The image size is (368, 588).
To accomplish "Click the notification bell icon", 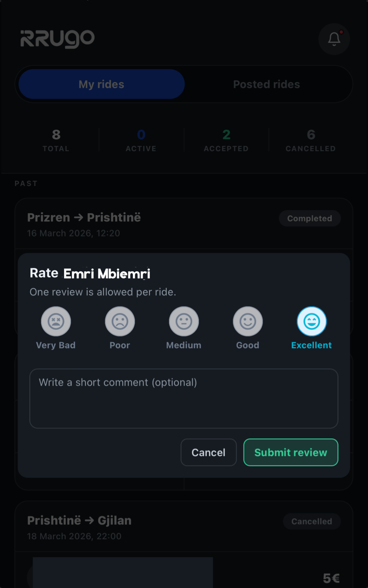I will [x=334, y=39].
